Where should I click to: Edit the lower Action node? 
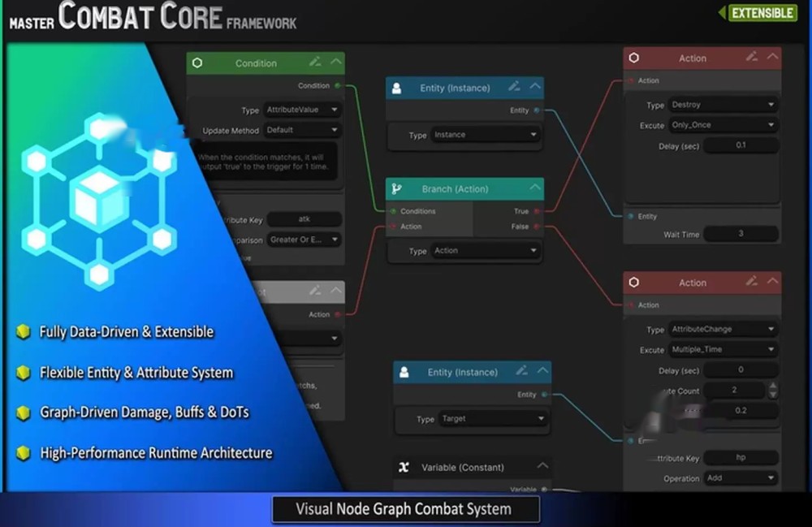[751, 281]
